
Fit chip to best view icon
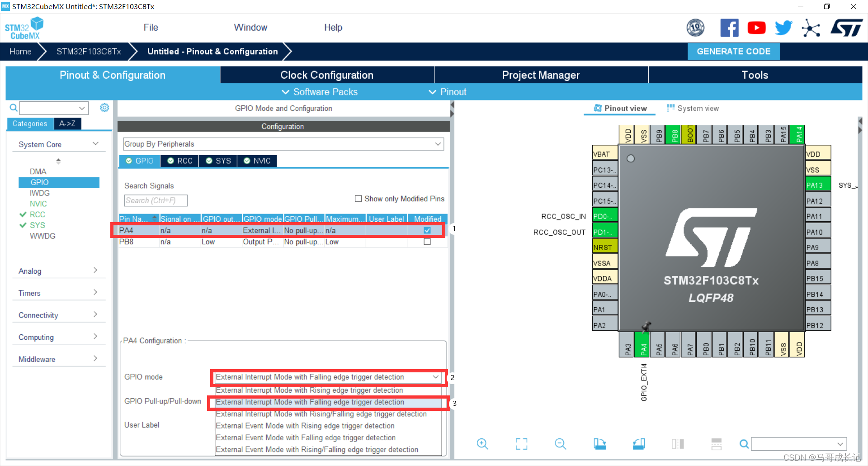(x=521, y=444)
